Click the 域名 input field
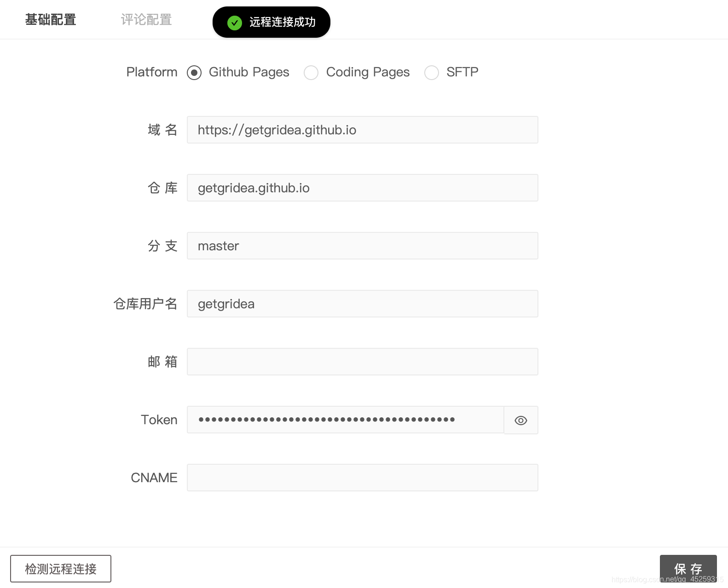This screenshot has width=728, height=588. (362, 130)
